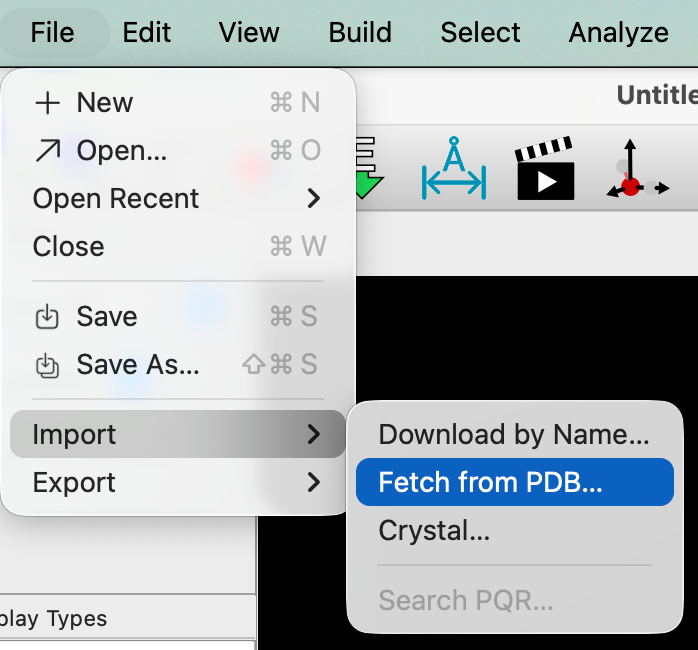
Task: Open the View menu
Action: [x=249, y=33]
